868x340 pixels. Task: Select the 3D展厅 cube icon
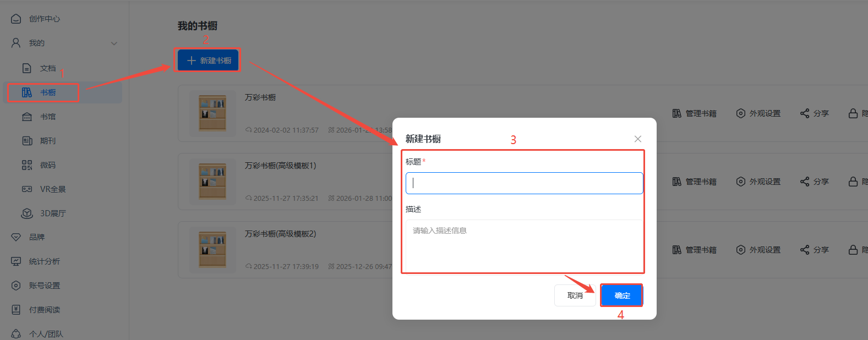(26, 213)
